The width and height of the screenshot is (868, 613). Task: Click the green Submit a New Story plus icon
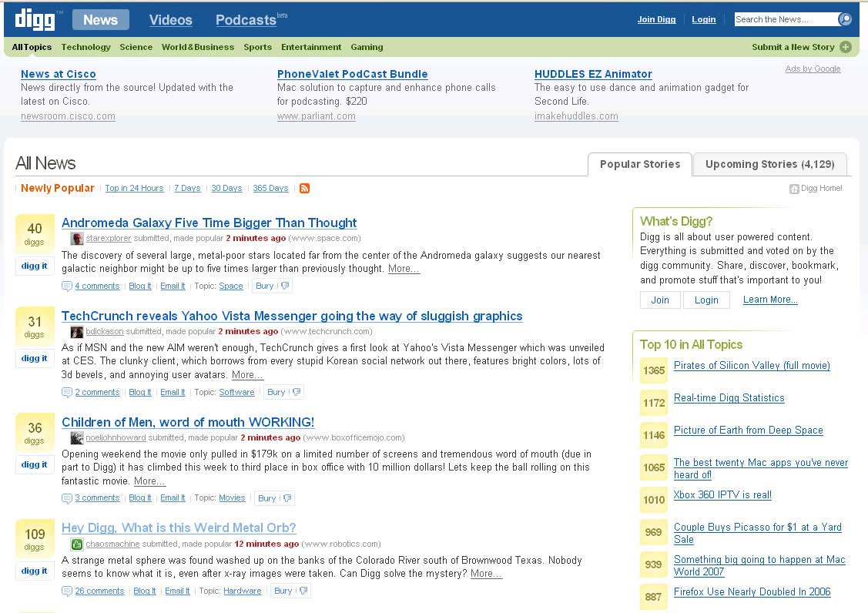pyautogui.click(x=846, y=47)
